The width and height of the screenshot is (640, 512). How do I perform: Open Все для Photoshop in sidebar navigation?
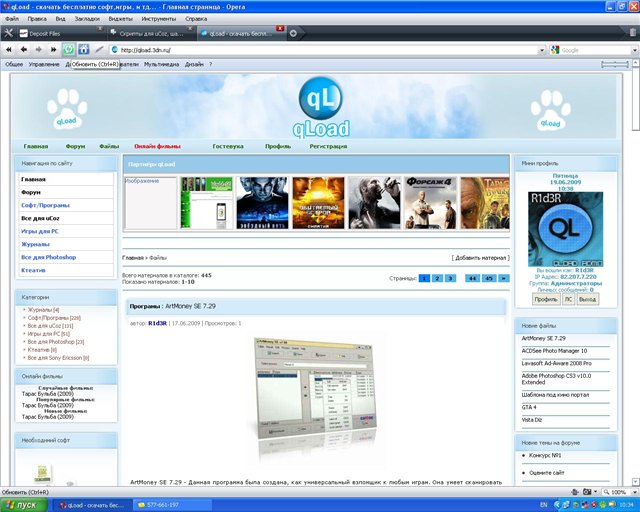49,257
